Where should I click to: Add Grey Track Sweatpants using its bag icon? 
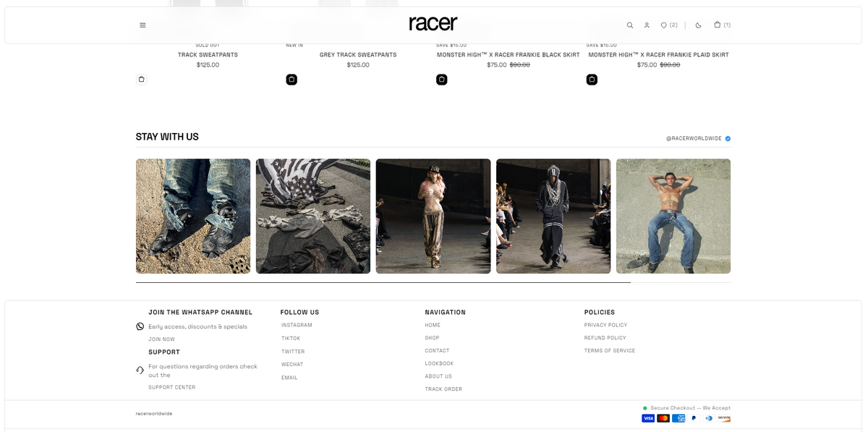pos(292,80)
